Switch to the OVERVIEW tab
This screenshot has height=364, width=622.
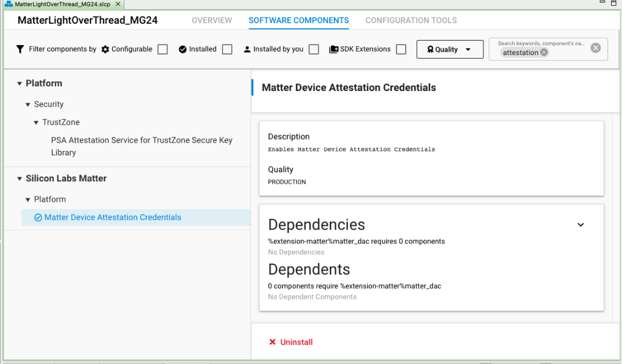[x=212, y=20]
